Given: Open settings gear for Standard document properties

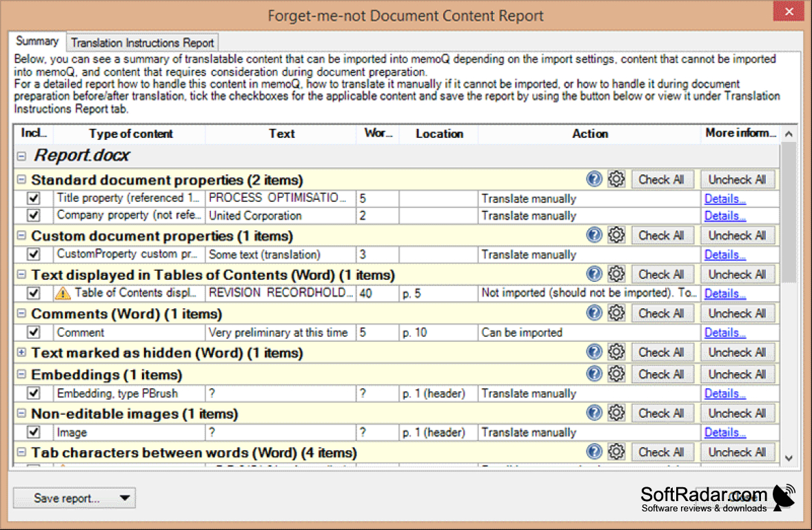Looking at the screenshot, I should click(x=616, y=179).
